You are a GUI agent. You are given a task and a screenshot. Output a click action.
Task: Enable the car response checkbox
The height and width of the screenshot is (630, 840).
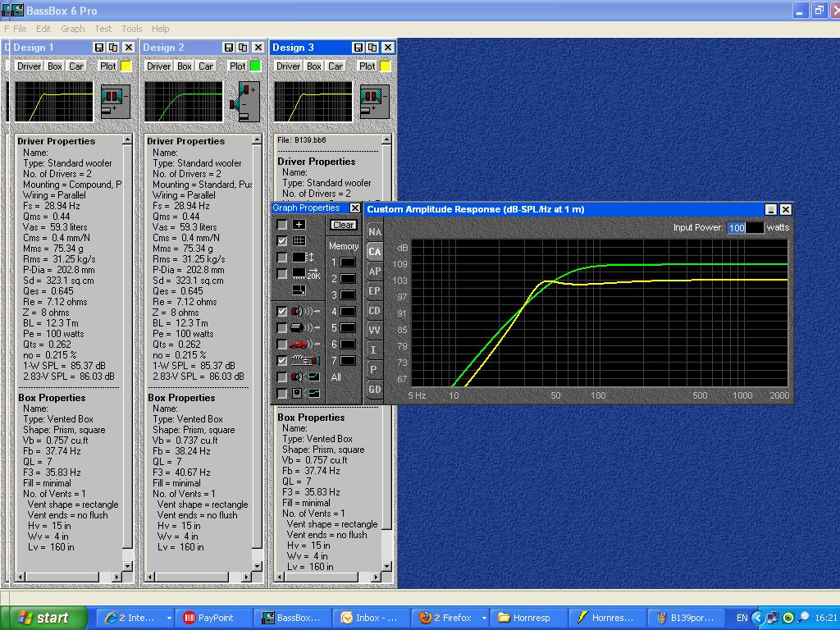[282, 345]
